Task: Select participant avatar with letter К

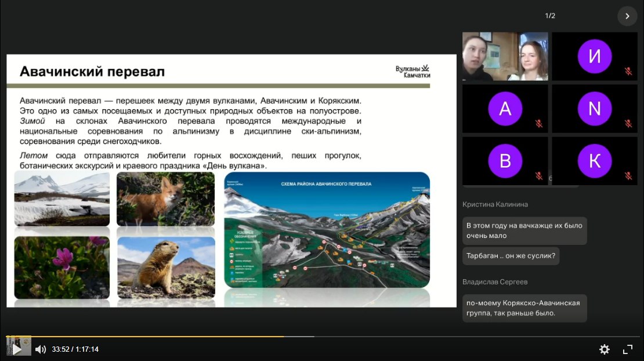Action: 594,161
